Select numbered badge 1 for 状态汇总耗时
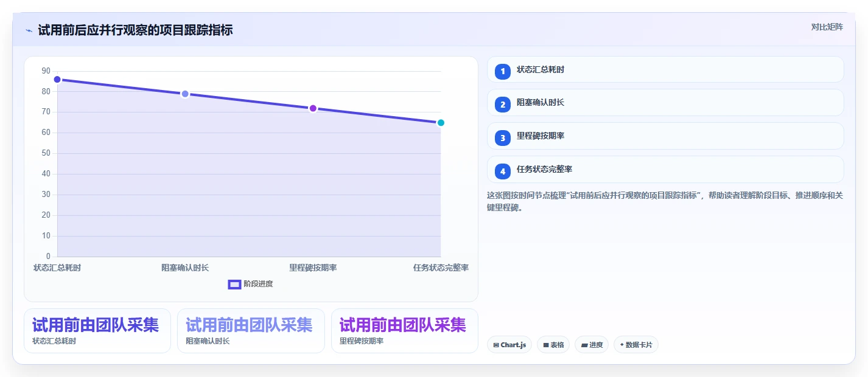Image resolution: width=868 pixels, height=377 pixels. pyautogui.click(x=503, y=72)
